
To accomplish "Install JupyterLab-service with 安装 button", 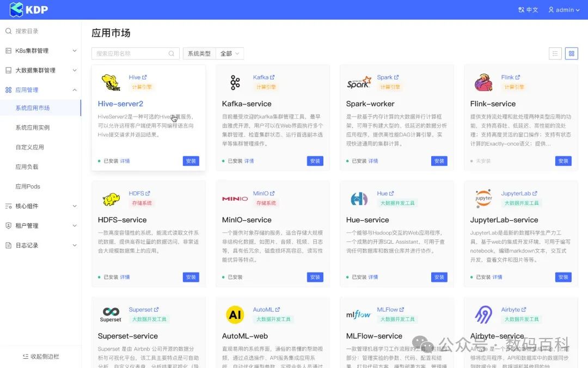I will [x=563, y=277].
